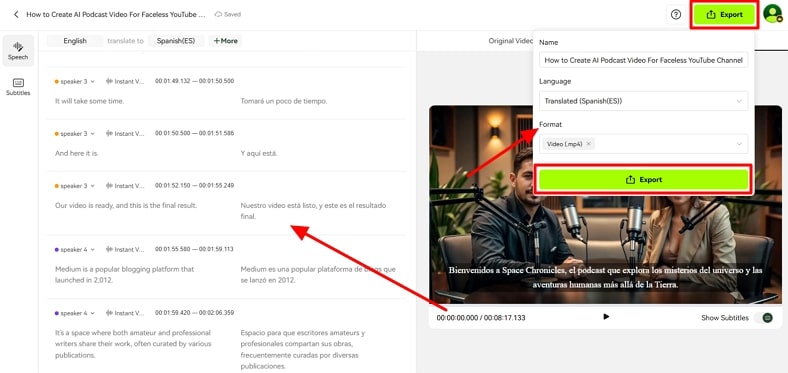
Task: Click the project title at top
Action: click(116, 15)
